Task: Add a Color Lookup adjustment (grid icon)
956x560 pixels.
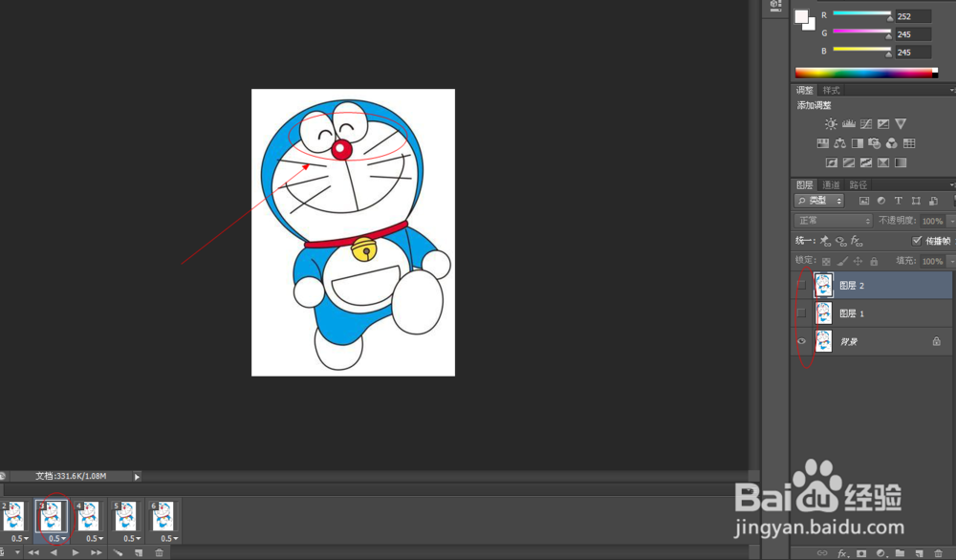Action: point(909,143)
